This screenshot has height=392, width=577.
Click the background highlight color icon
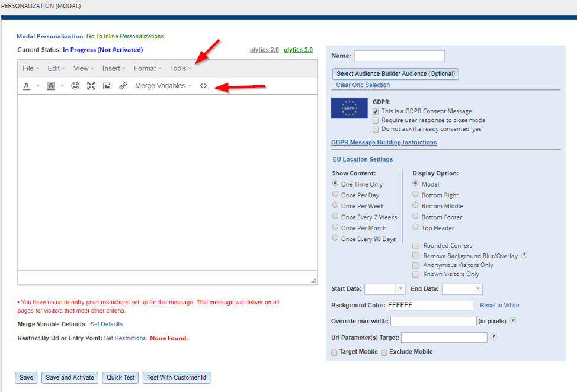pos(51,86)
